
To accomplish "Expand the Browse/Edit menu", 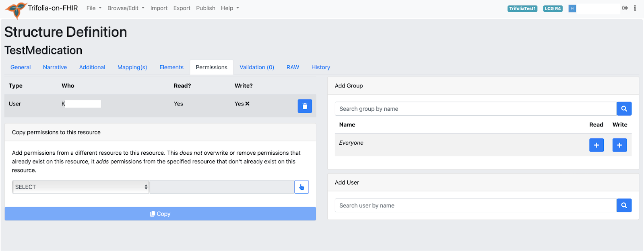I will (x=126, y=8).
